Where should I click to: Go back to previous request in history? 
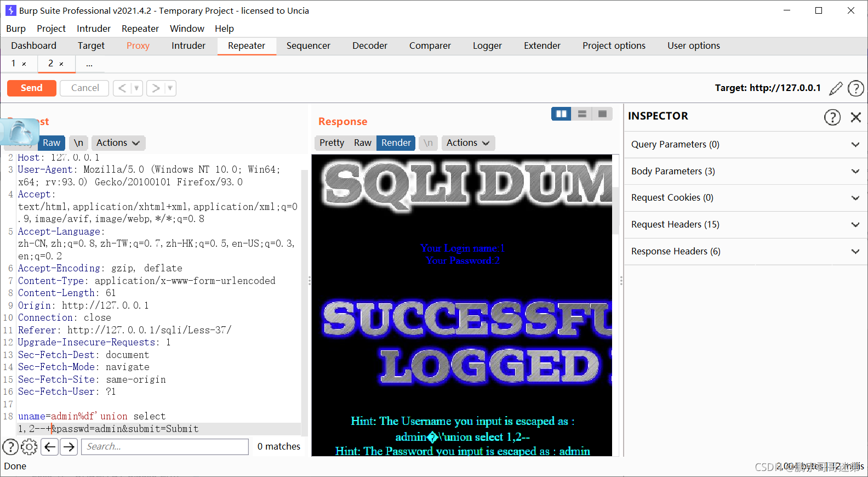click(122, 88)
